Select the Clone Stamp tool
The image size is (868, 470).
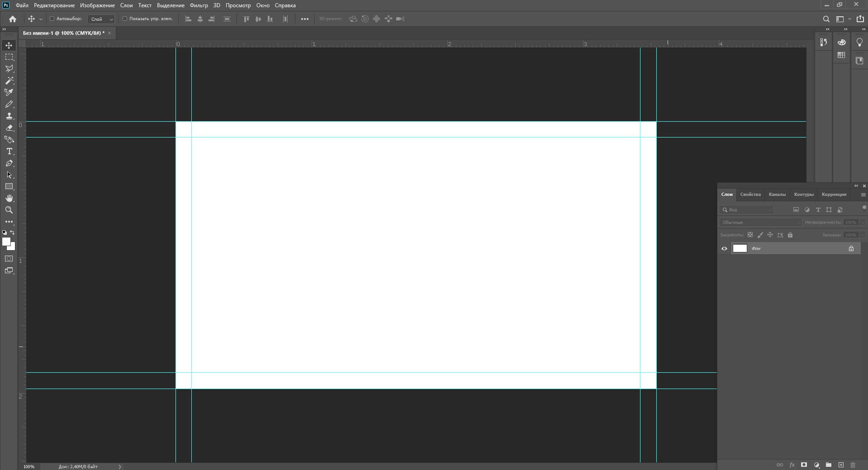(9, 116)
